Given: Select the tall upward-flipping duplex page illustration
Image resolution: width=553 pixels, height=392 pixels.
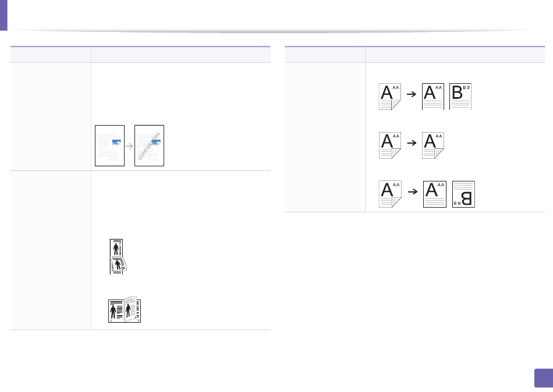Looking at the screenshot, I should pyautogui.click(x=118, y=256).
